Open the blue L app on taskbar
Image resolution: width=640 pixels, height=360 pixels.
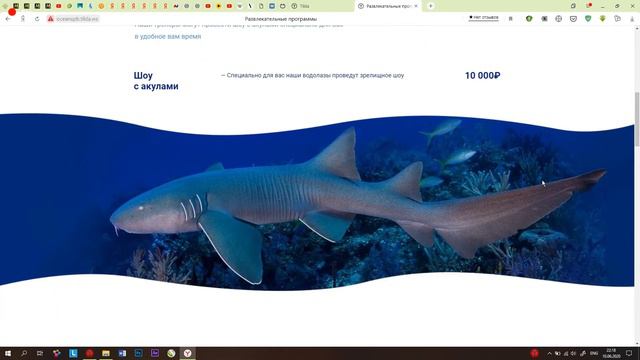coord(73,353)
